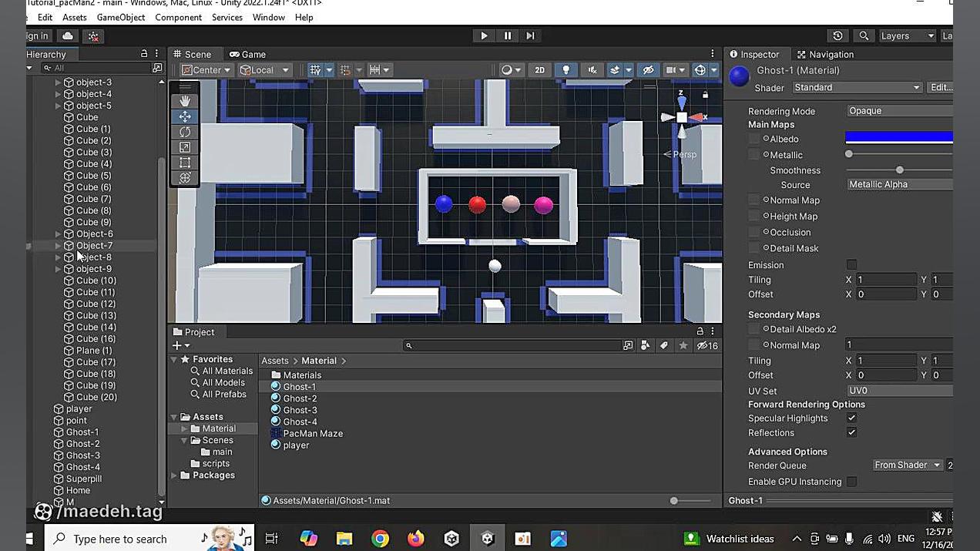Open Unity Cloud via the cloud icon

[68, 36]
